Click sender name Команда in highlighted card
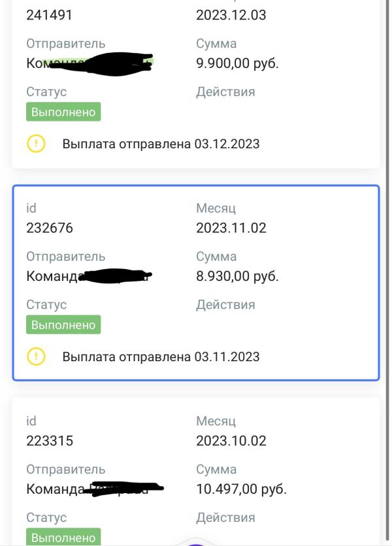Screen dimensions: 392x546 click(x=53, y=276)
